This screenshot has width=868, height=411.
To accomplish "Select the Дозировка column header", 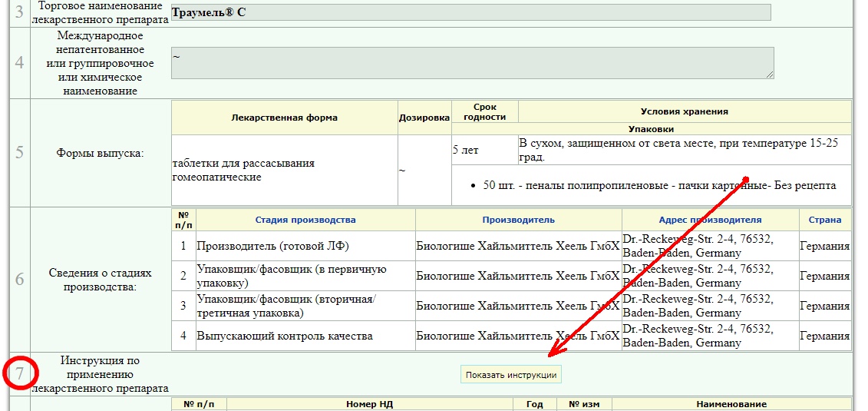I will coord(424,118).
